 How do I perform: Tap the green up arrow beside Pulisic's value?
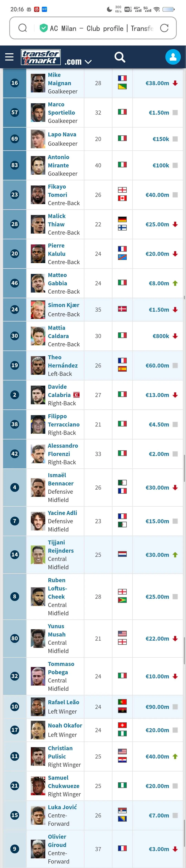click(x=175, y=756)
